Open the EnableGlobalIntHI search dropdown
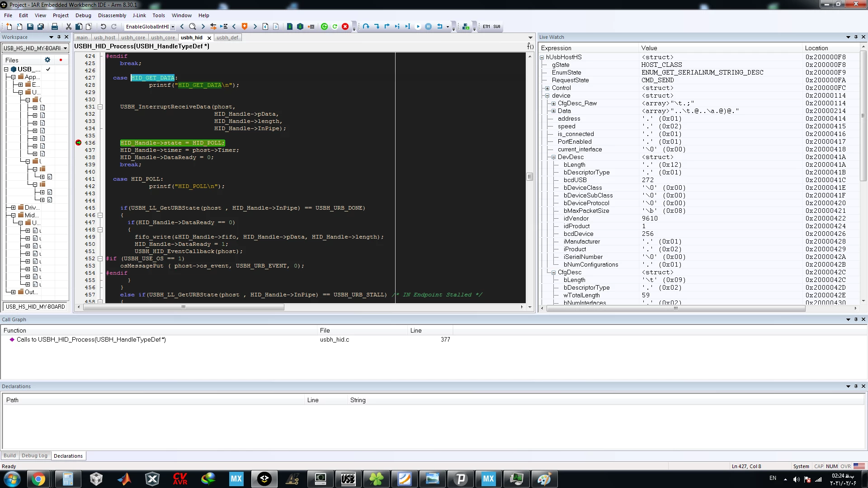The width and height of the screenshot is (868, 488). pos(173,27)
